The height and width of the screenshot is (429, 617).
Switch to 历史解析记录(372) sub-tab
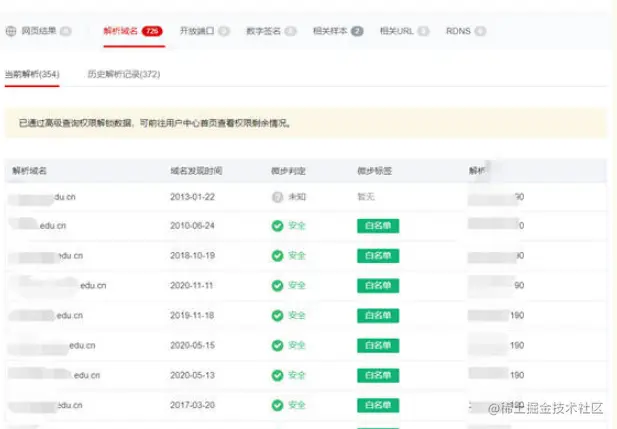[124, 74]
